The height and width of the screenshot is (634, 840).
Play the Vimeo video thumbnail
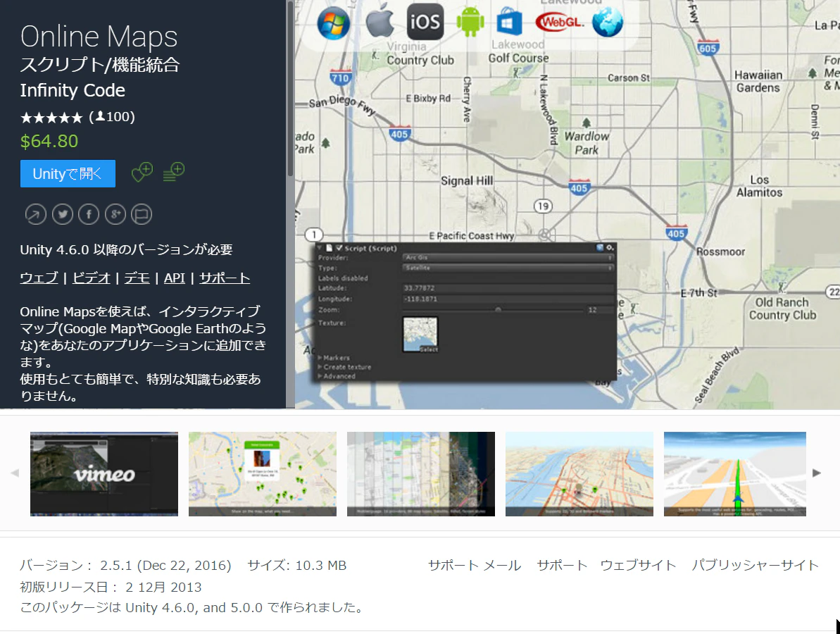click(x=104, y=474)
